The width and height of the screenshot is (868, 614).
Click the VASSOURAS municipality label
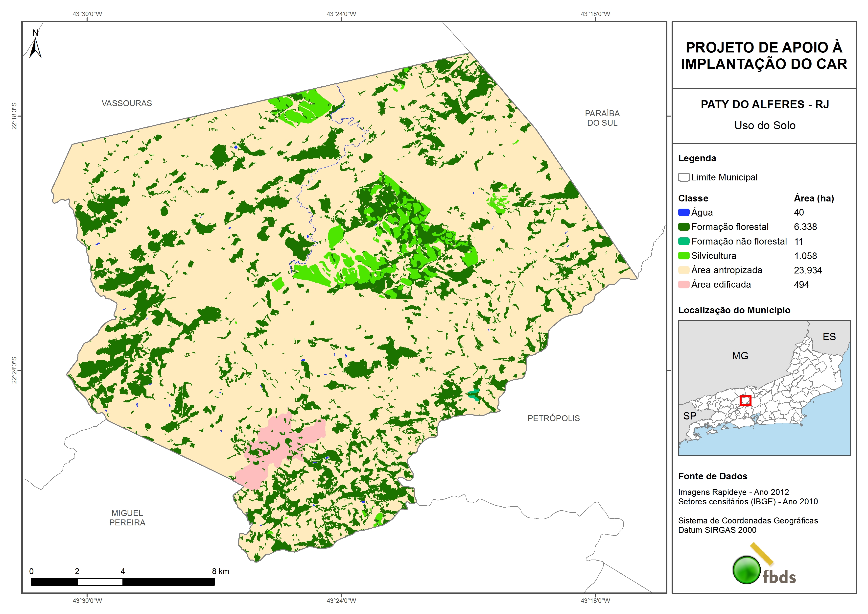(127, 103)
